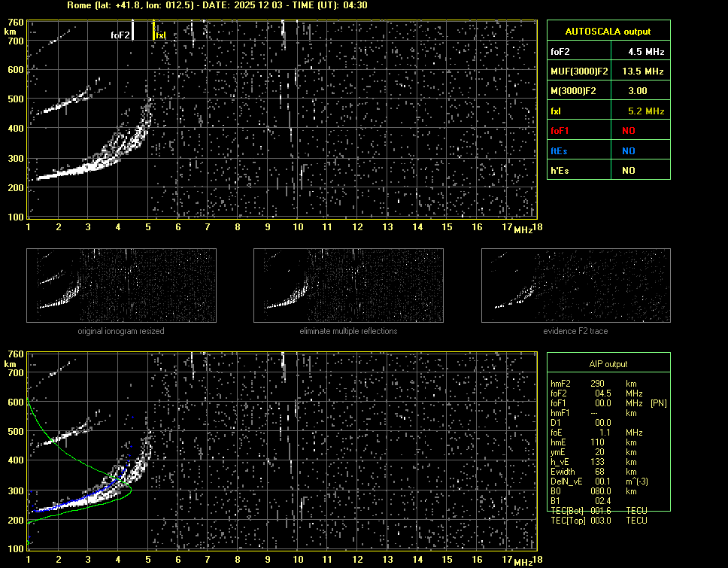The width and height of the screenshot is (728, 568).
Task: Click the yellow fxI marker label in the top ionogram
Action: click(x=161, y=35)
